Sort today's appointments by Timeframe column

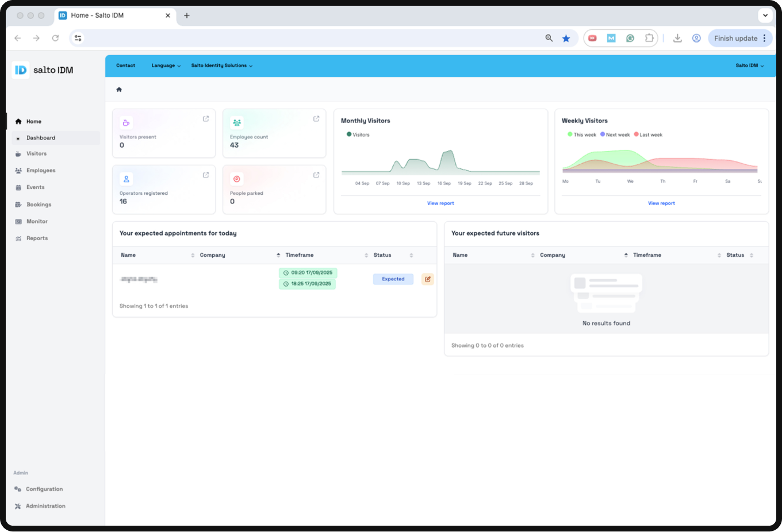300,255
